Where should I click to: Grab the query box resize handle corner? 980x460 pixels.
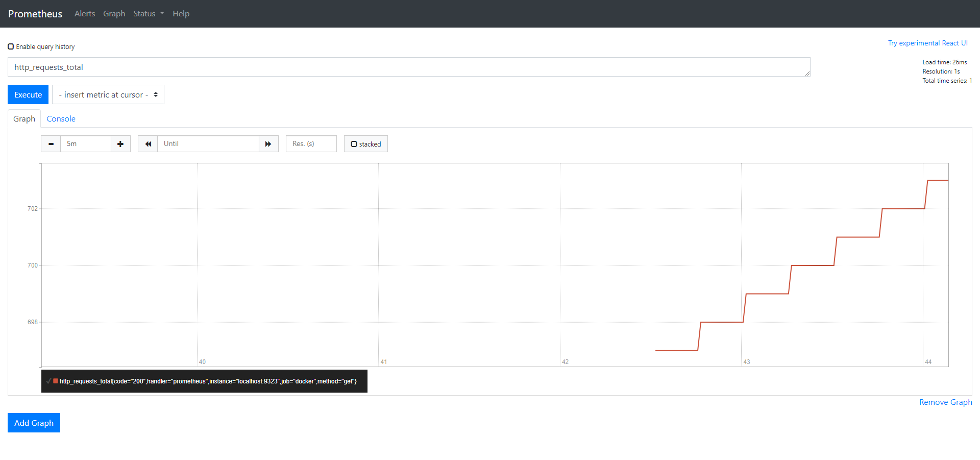(x=807, y=74)
